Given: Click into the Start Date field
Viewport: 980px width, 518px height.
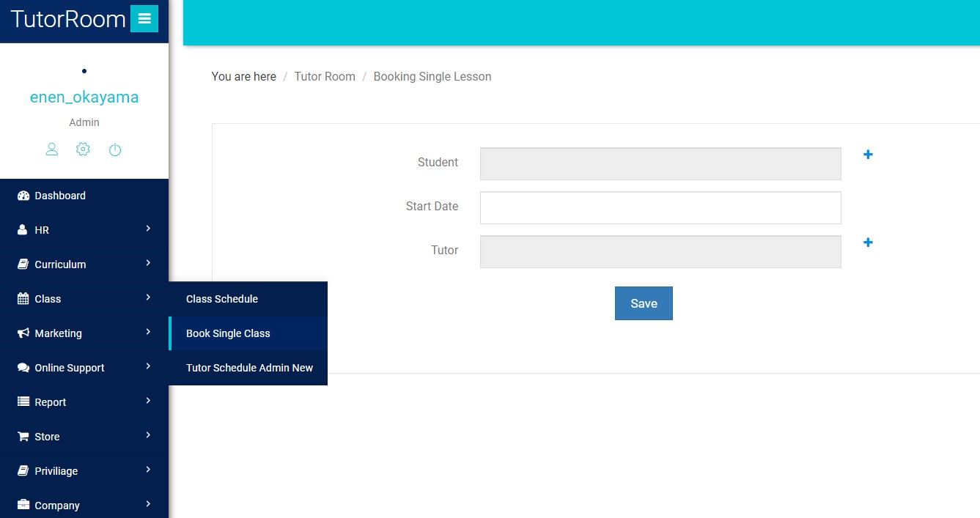Looking at the screenshot, I should click(660, 208).
